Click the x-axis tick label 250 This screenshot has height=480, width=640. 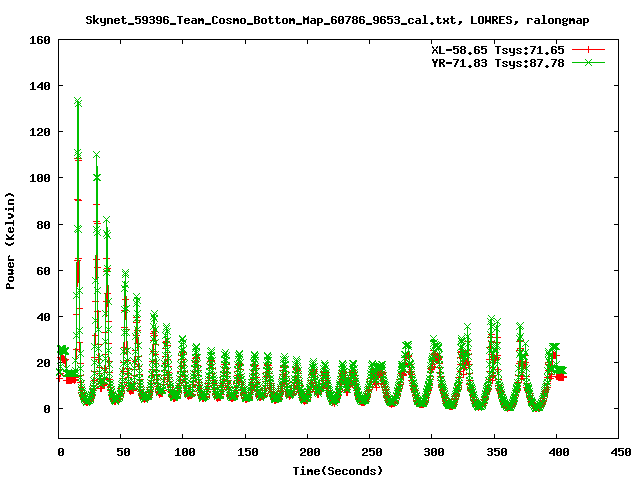(x=371, y=452)
